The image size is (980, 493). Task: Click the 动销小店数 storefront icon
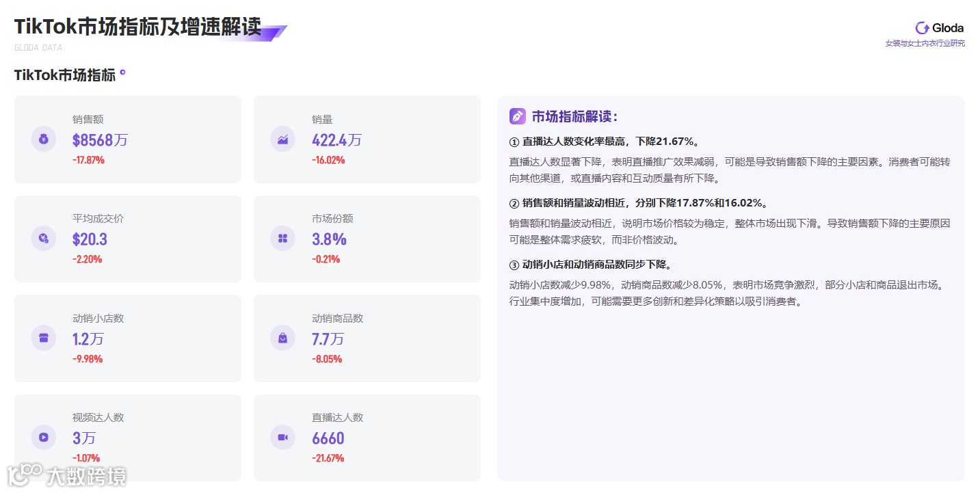click(x=43, y=338)
